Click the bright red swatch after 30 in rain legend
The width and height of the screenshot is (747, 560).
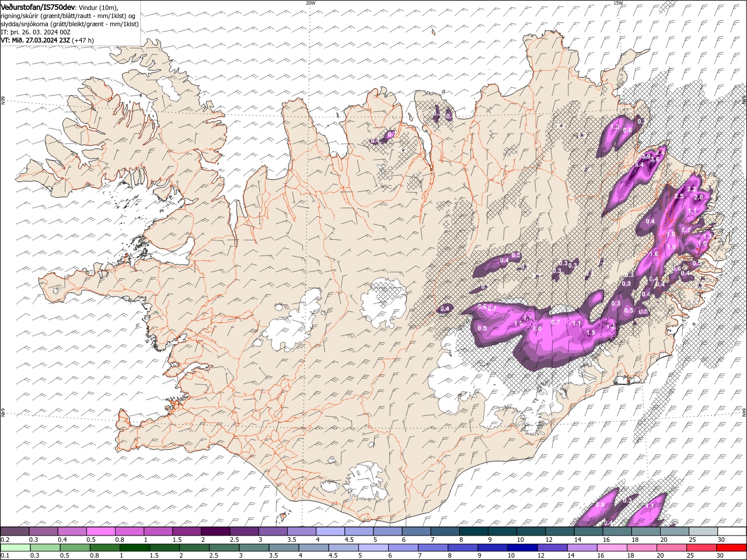(731, 548)
